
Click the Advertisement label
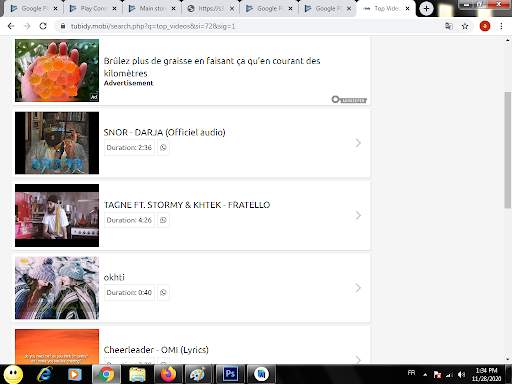click(x=128, y=83)
